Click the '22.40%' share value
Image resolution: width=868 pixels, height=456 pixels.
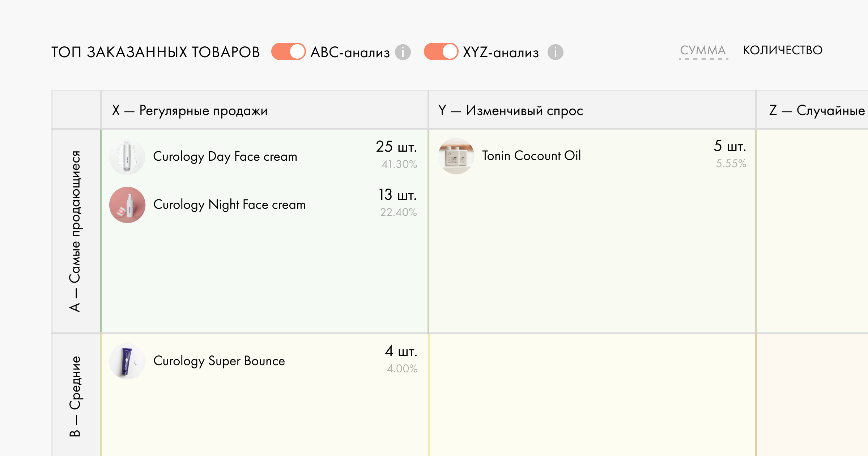point(398,212)
